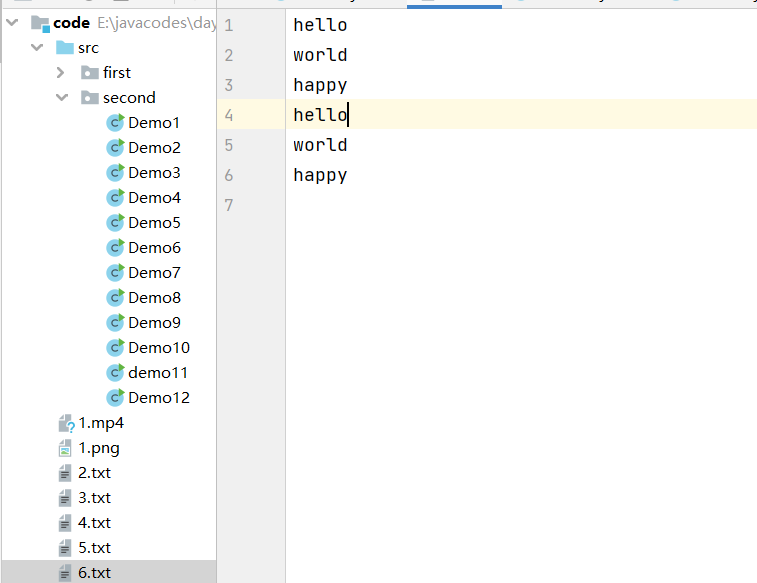The height and width of the screenshot is (583, 757).
Task: Collapse the code project root node
Action: (13, 22)
